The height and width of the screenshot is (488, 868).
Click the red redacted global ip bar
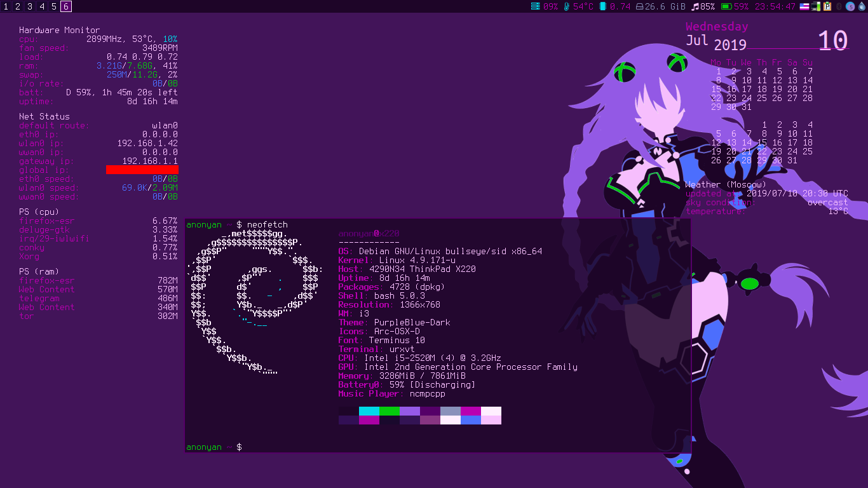coord(142,170)
